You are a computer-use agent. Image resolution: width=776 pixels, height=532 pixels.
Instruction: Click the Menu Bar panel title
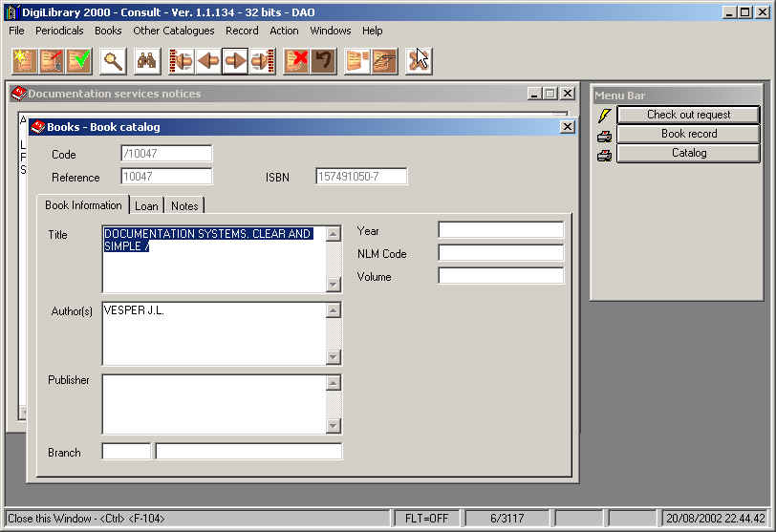coord(619,96)
